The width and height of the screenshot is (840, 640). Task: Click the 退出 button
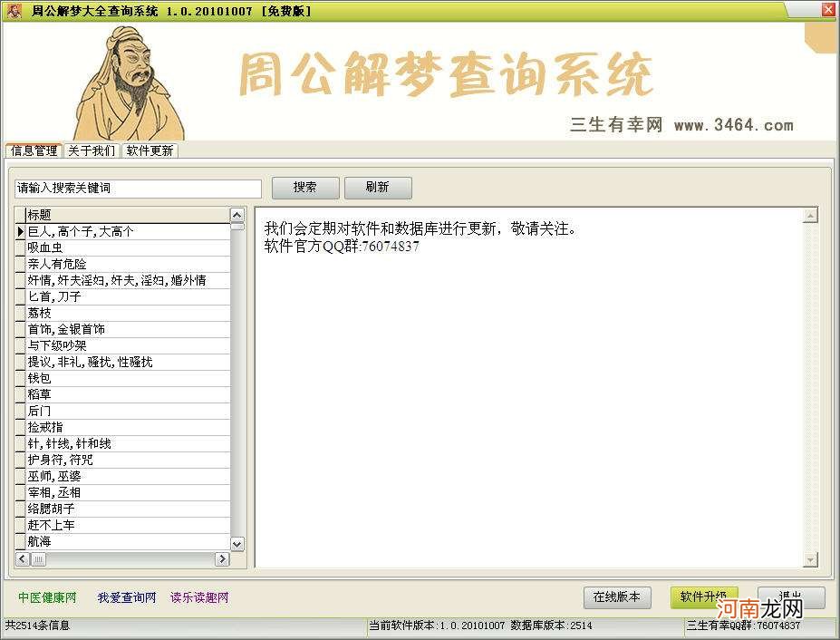[x=791, y=597]
